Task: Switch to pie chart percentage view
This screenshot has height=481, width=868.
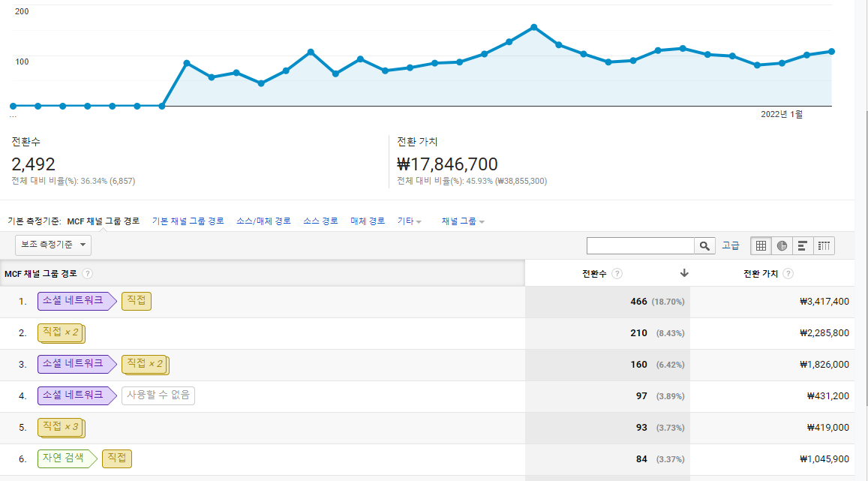Action: [x=782, y=246]
